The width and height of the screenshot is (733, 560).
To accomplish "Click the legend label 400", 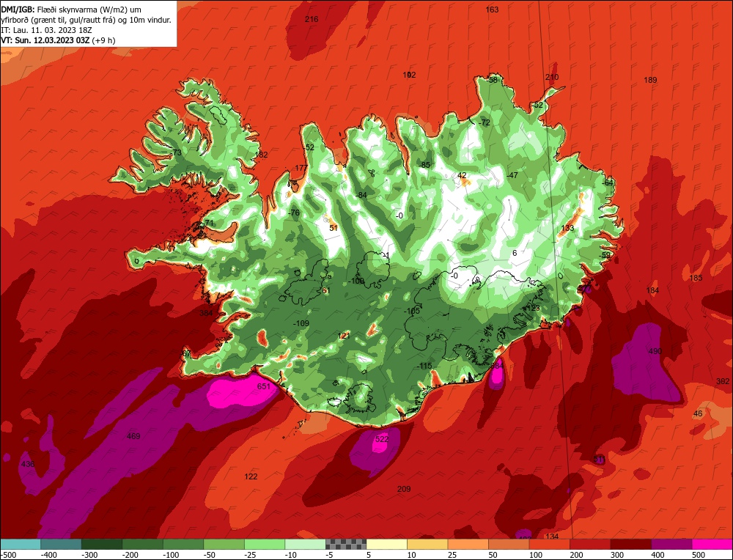I will [658, 555].
